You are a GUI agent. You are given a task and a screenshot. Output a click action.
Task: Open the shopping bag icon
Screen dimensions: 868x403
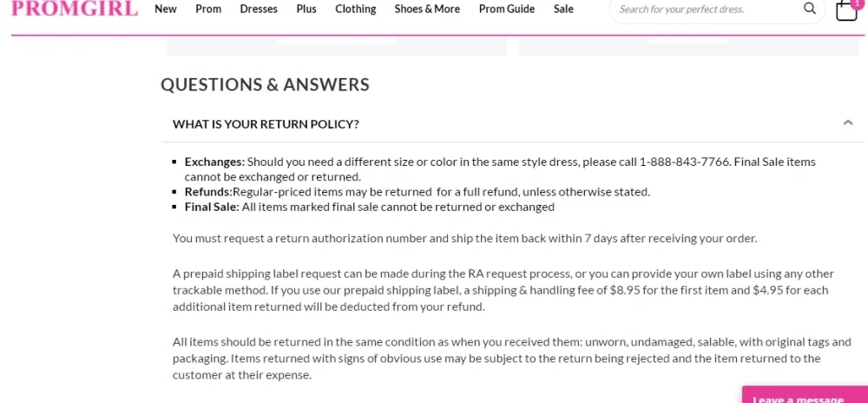pos(845,11)
